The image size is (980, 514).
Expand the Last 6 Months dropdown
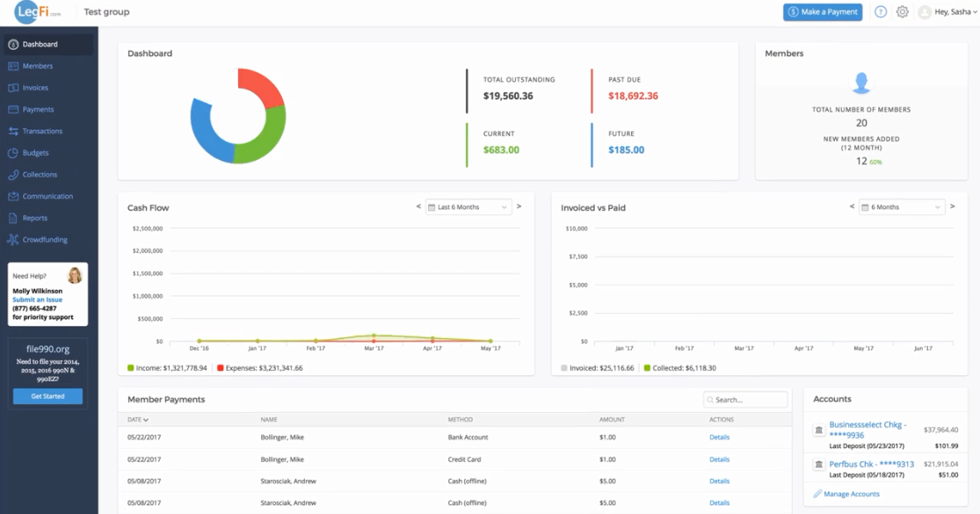(x=468, y=206)
